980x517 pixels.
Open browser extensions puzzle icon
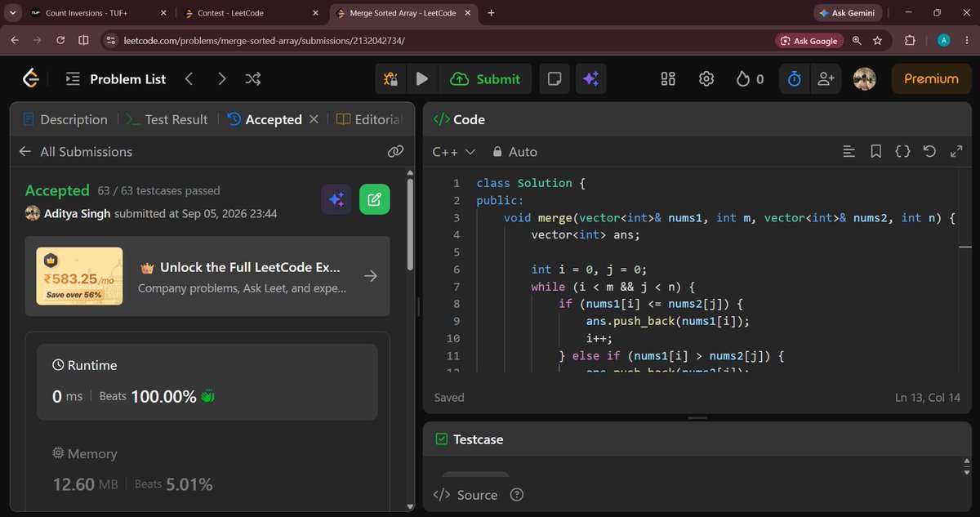pyautogui.click(x=910, y=40)
